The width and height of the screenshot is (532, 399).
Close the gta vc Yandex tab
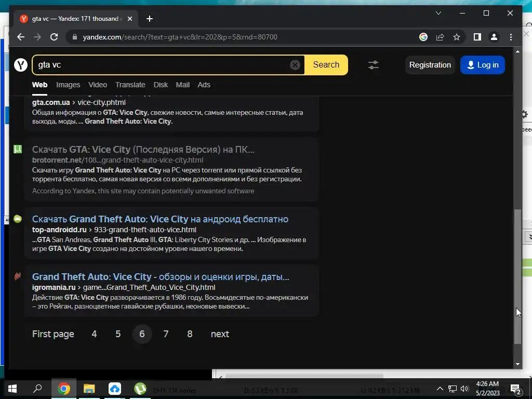pyautogui.click(x=129, y=19)
